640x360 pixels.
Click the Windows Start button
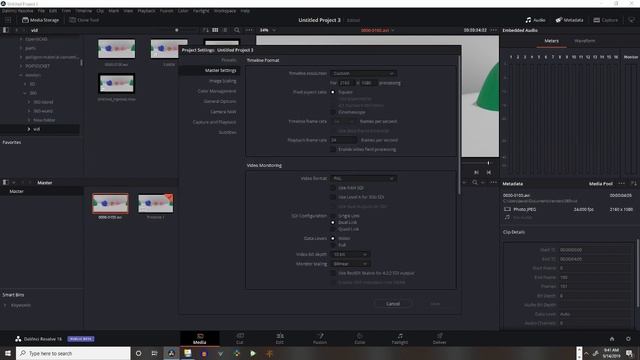(8, 353)
